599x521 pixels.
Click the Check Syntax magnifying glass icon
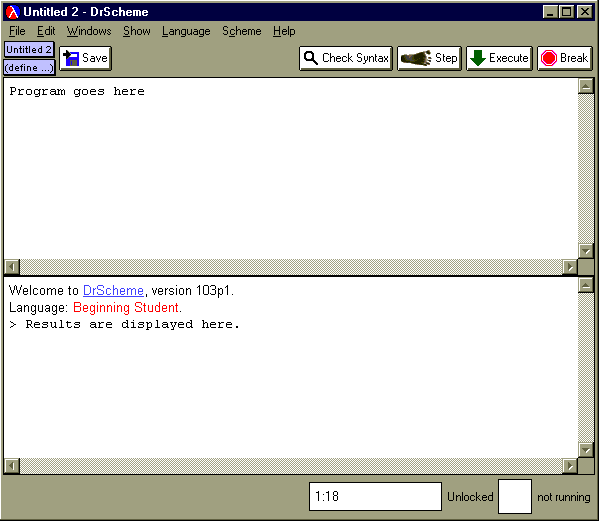pyautogui.click(x=311, y=58)
